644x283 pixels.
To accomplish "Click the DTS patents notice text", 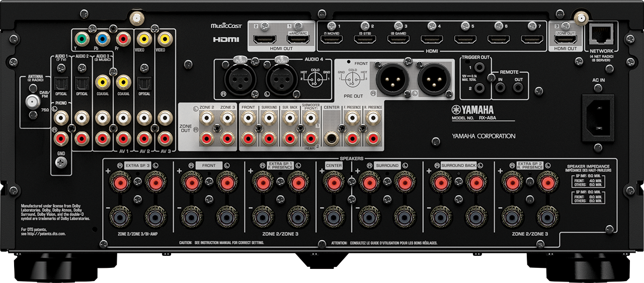I will 43,232.
